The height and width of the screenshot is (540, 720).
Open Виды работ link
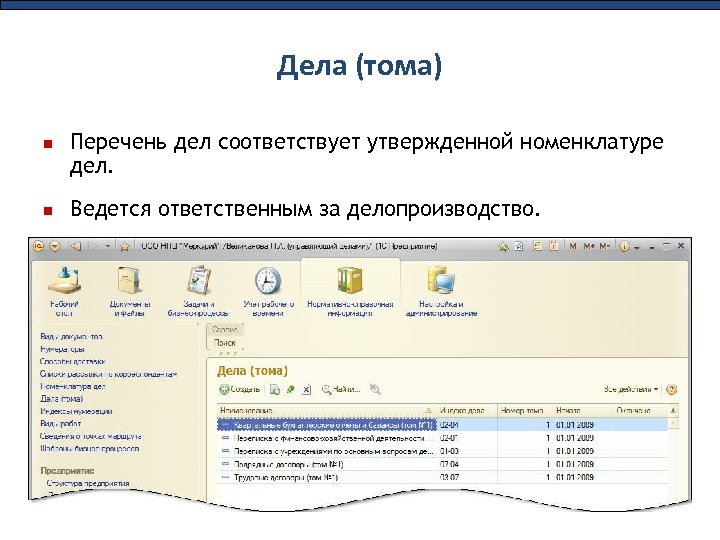click(61, 424)
